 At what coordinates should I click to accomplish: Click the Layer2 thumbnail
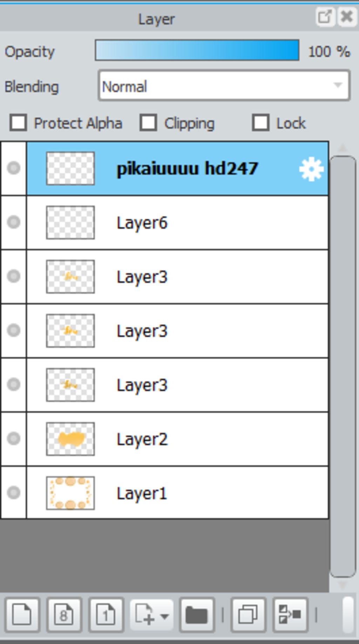point(70,439)
